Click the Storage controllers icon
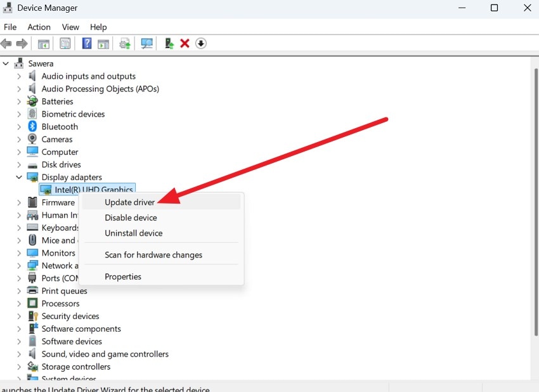The width and height of the screenshot is (539, 392). [32, 366]
